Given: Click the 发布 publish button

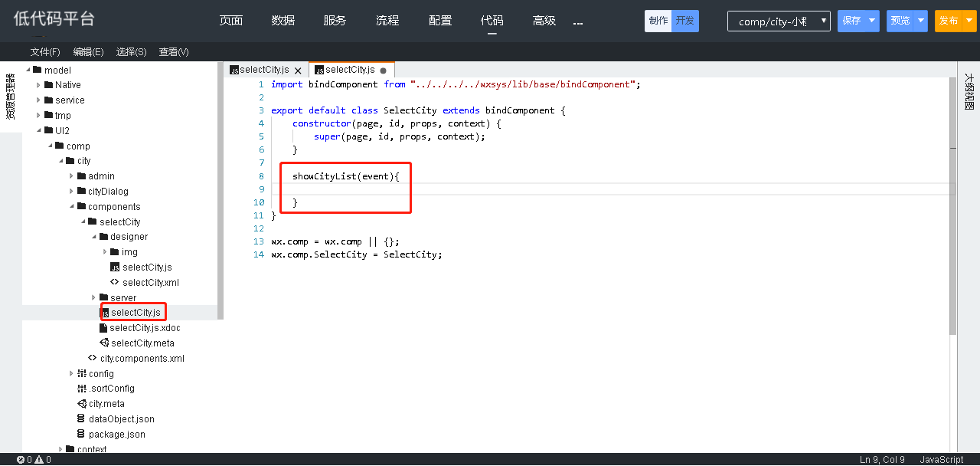Looking at the screenshot, I should 949,21.
